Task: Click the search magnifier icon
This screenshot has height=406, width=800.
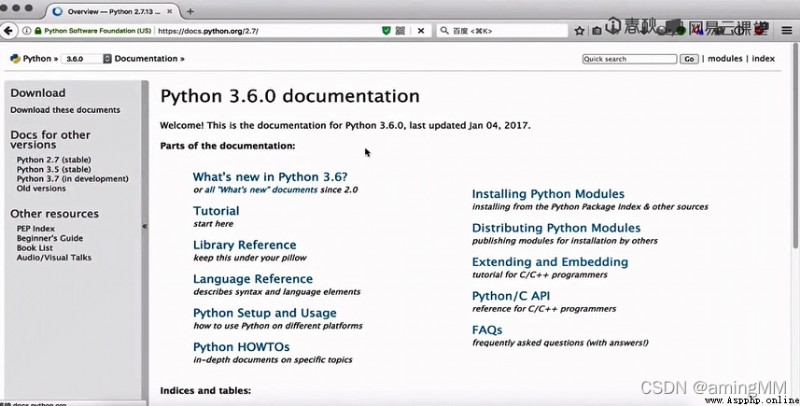Action: pos(444,31)
